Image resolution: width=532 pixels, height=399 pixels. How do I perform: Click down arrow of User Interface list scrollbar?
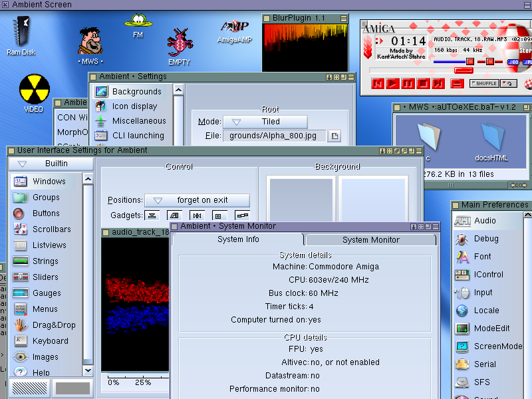[x=88, y=370]
